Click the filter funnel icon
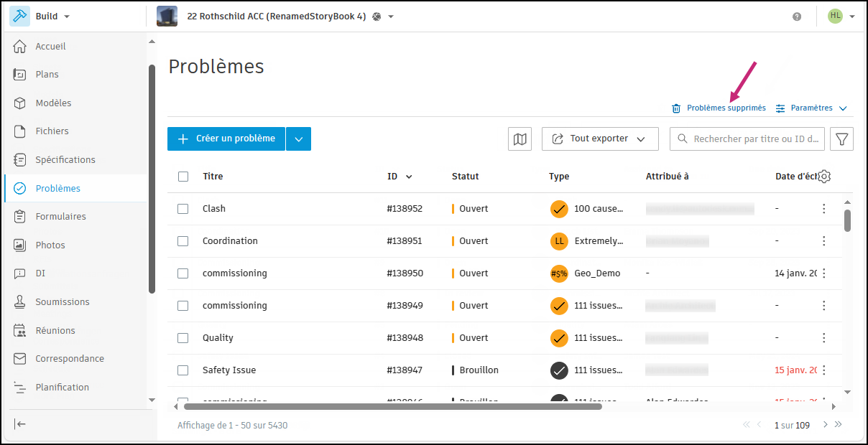This screenshot has height=445, width=868. point(841,139)
